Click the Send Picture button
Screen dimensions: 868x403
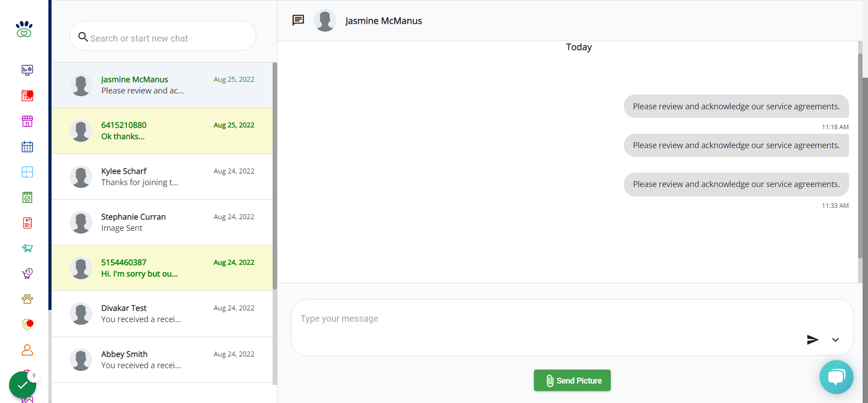tap(572, 380)
